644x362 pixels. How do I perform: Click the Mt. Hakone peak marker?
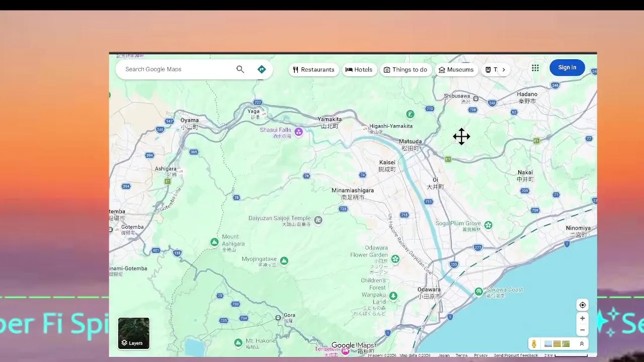[x=238, y=342]
